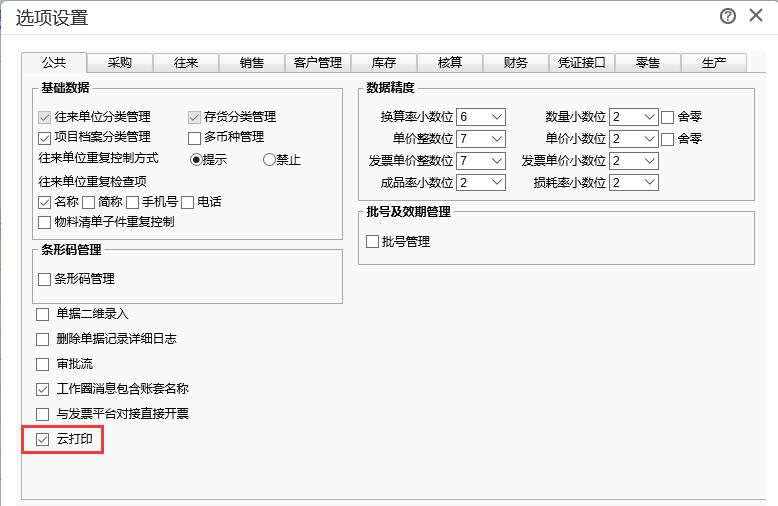
Task: Open the 库存 tab
Action: click(384, 63)
